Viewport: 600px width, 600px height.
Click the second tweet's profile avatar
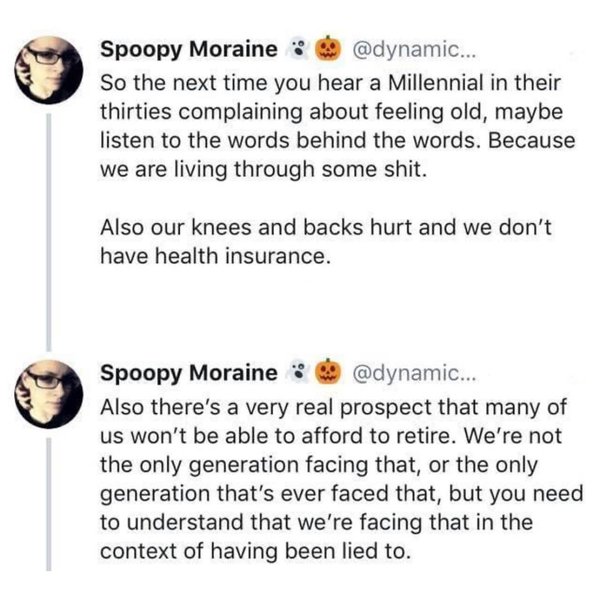coord(48,390)
